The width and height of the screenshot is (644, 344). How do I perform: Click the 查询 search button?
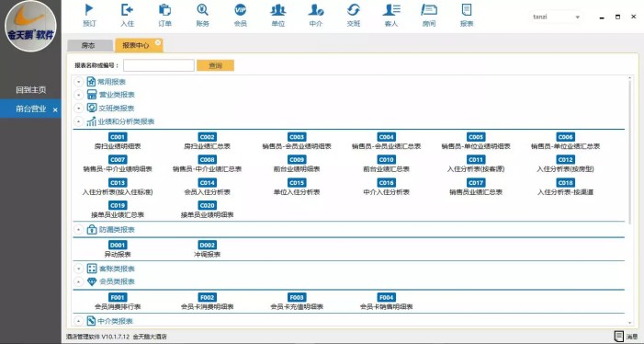pos(215,65)
